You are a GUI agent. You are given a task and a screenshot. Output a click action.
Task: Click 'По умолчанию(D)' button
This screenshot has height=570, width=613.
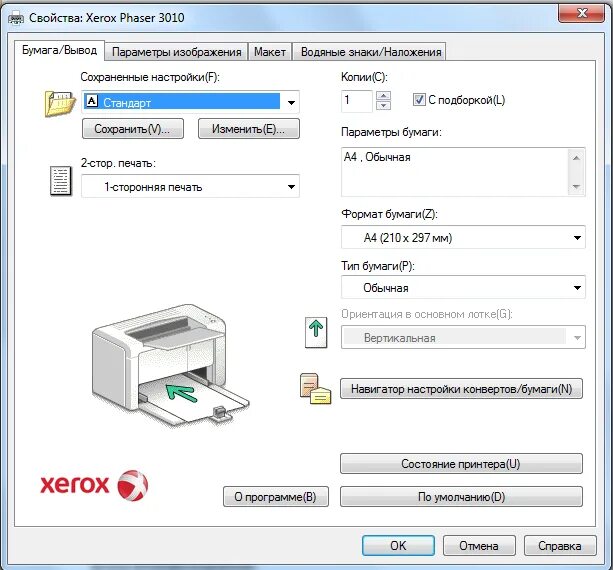click(x=461, y=497)
